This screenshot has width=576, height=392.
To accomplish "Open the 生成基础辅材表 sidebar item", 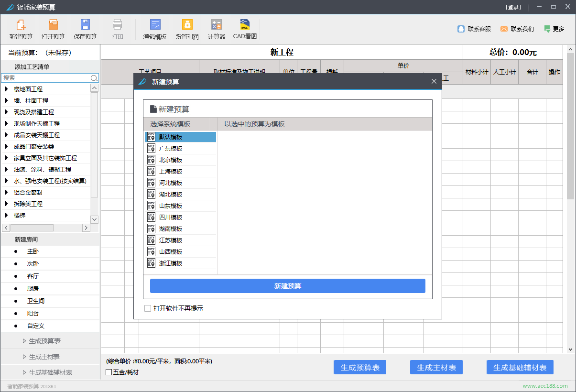I will pyautogui.click(x=50, y=372).
